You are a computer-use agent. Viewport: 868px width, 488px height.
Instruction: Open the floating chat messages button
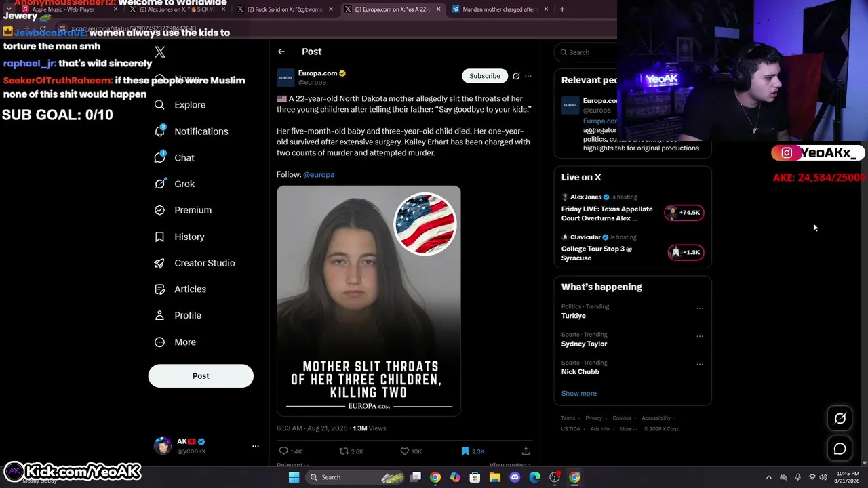[x=840, y=449]
